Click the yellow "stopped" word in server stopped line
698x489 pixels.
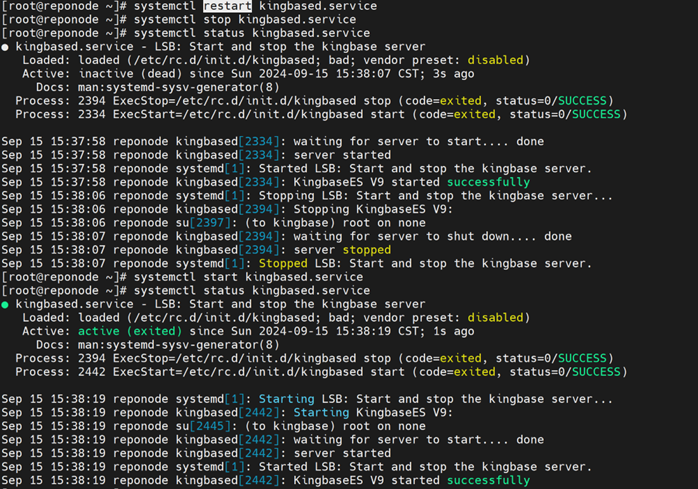[367, 250]
